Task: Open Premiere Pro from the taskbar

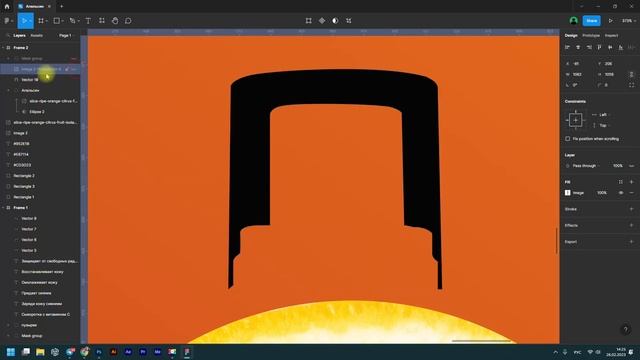Action: (143, 351)
